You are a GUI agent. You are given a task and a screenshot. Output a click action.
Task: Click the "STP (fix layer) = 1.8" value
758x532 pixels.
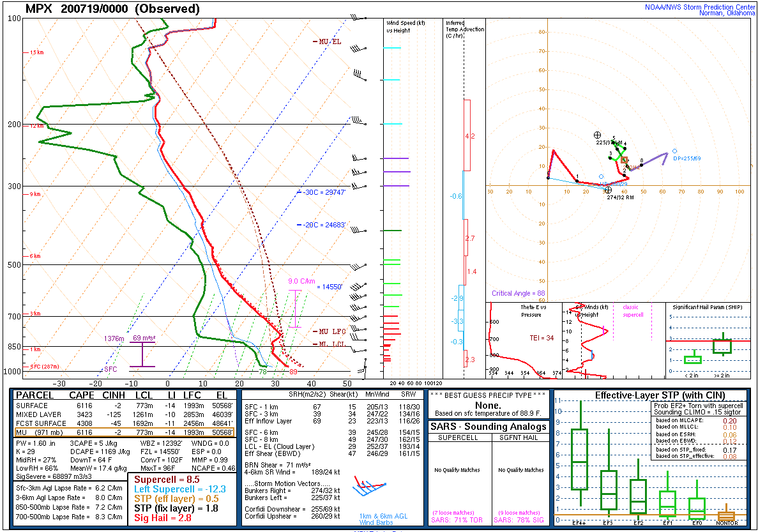click(x=176, y=508)
